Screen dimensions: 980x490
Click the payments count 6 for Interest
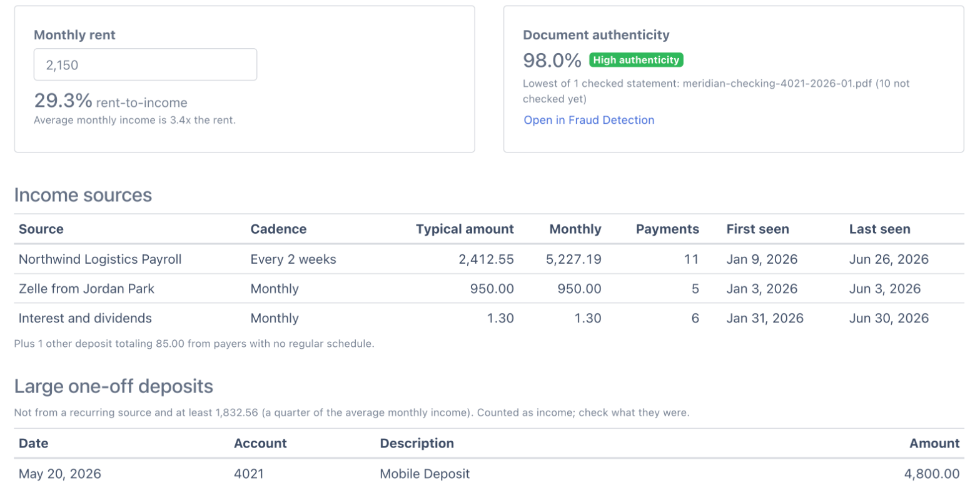tap(695, 318)
